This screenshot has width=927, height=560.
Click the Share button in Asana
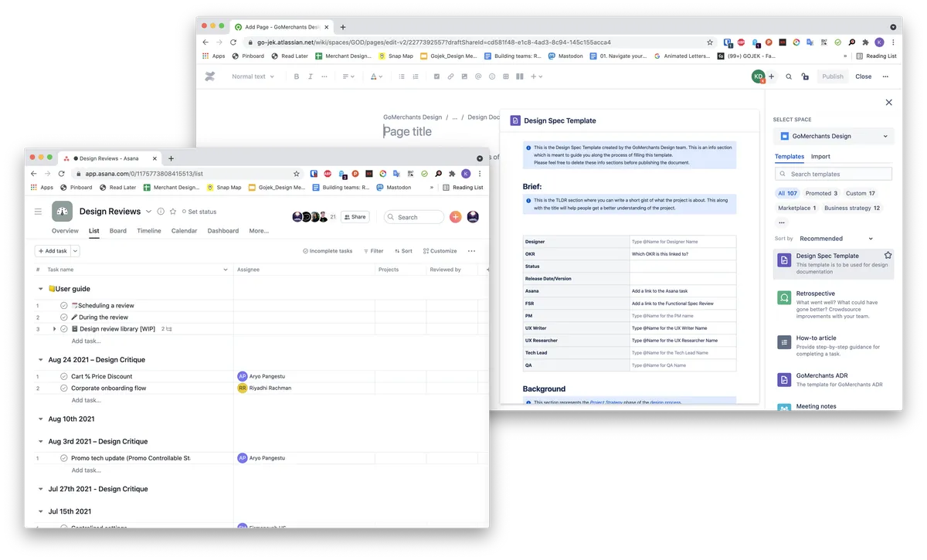tap(355, 217)
